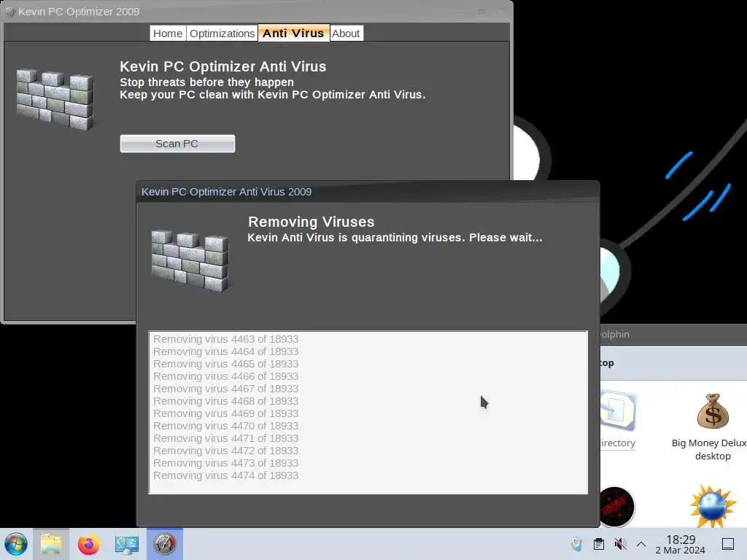Click the 'Kevin PC Optimizer Anti Virus' heading
The height and width of the screenshot is (560, 747).
pyautogui.click(x=223, y=66)
